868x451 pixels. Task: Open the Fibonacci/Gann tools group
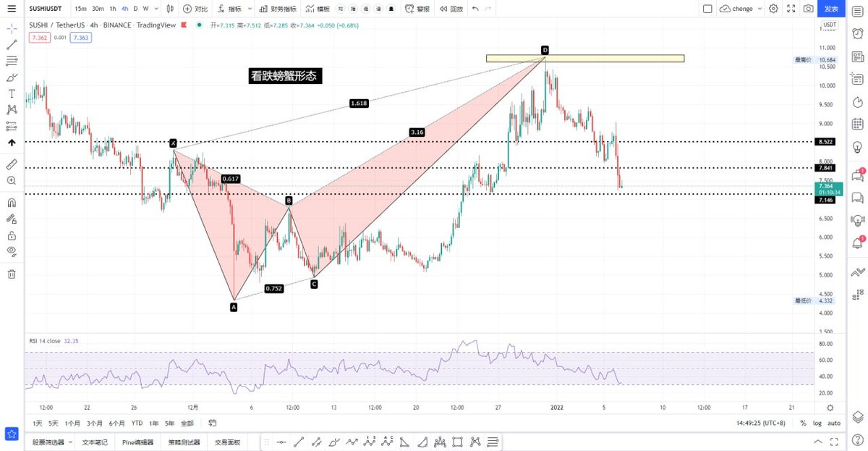12,61
